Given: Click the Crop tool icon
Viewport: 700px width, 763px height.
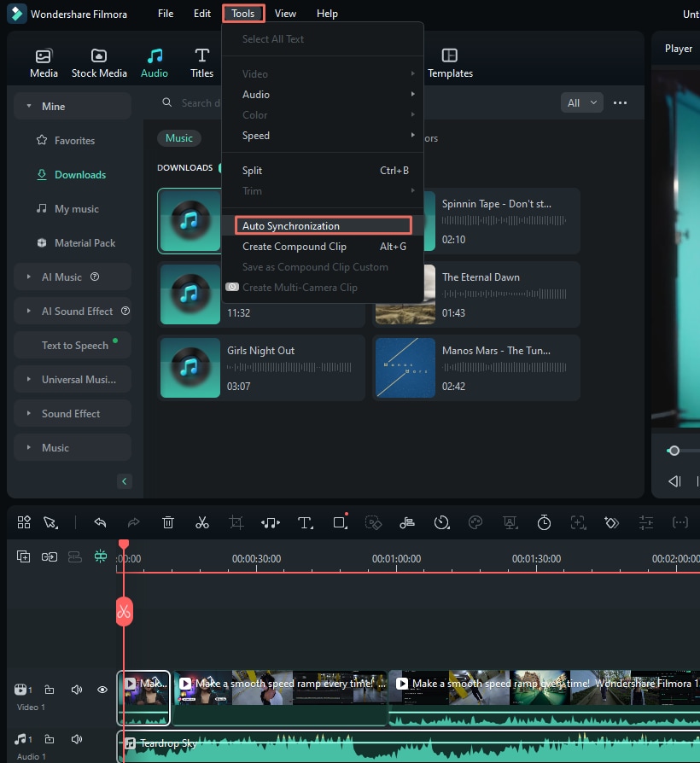Looking at the screenshot, I should point(236,522).
